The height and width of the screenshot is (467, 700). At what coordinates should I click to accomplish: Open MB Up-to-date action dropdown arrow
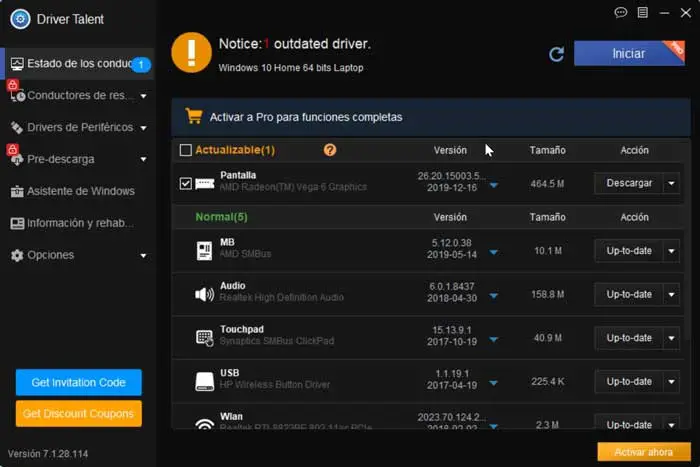click(671, 251)
